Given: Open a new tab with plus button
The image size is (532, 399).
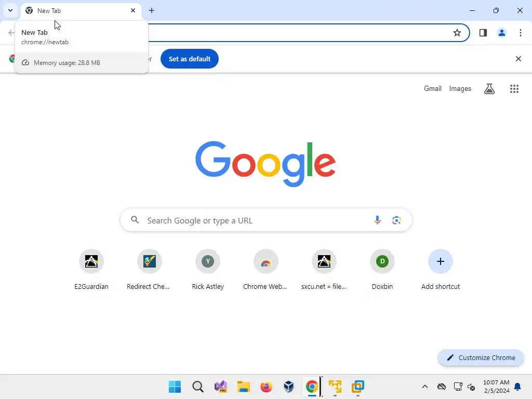Looking at the screenshot, I should pyautogui.click(x=152, y=10).
